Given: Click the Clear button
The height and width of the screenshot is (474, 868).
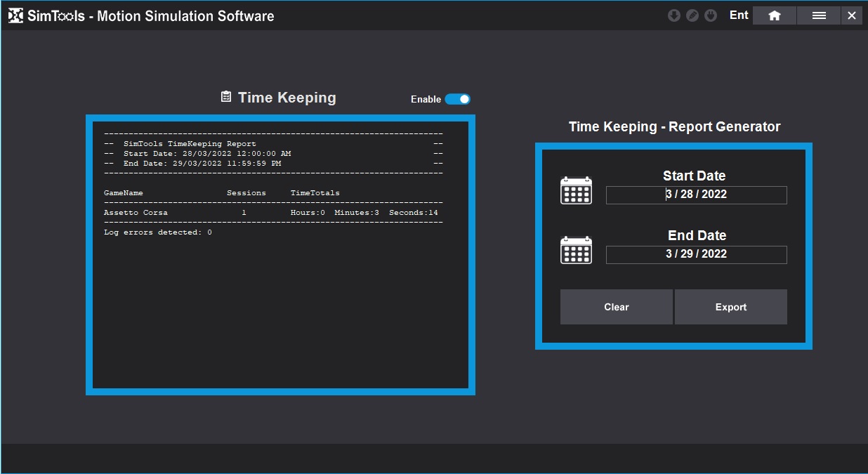Looking at the screenshot, I should [x=616, y=307].
